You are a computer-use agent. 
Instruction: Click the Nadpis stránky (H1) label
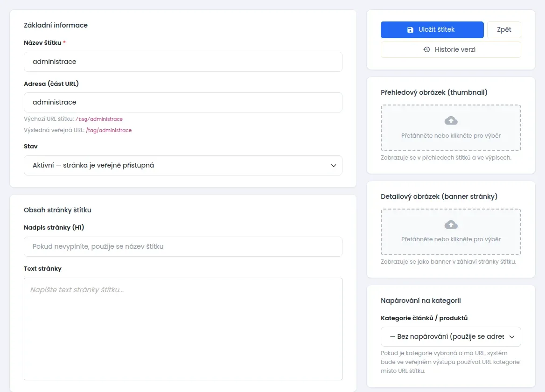click(54, 228)
